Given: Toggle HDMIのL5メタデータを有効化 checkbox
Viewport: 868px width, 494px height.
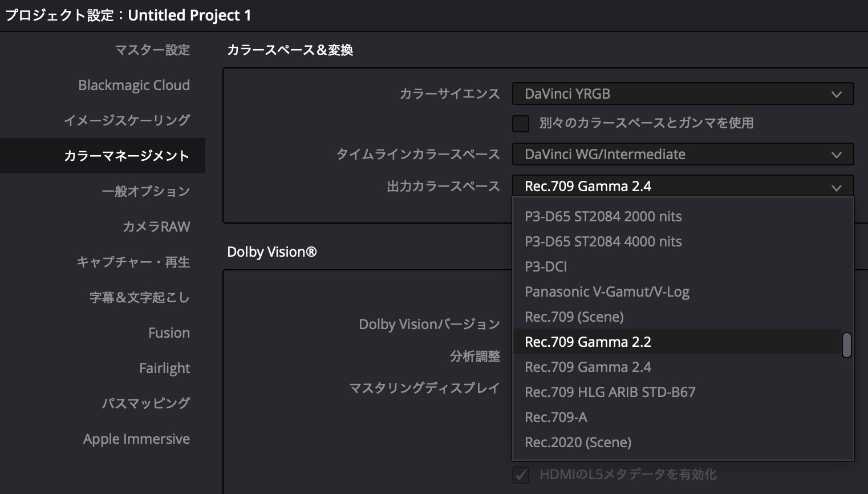Looking at the screenshot, I should tap(521, 475).
